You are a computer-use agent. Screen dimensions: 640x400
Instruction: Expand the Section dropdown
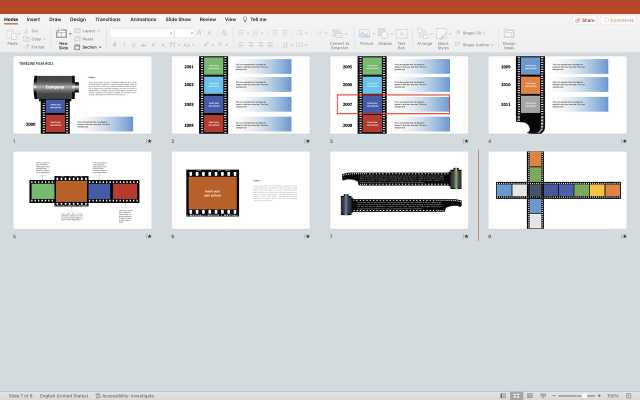(x=91, y=47)
